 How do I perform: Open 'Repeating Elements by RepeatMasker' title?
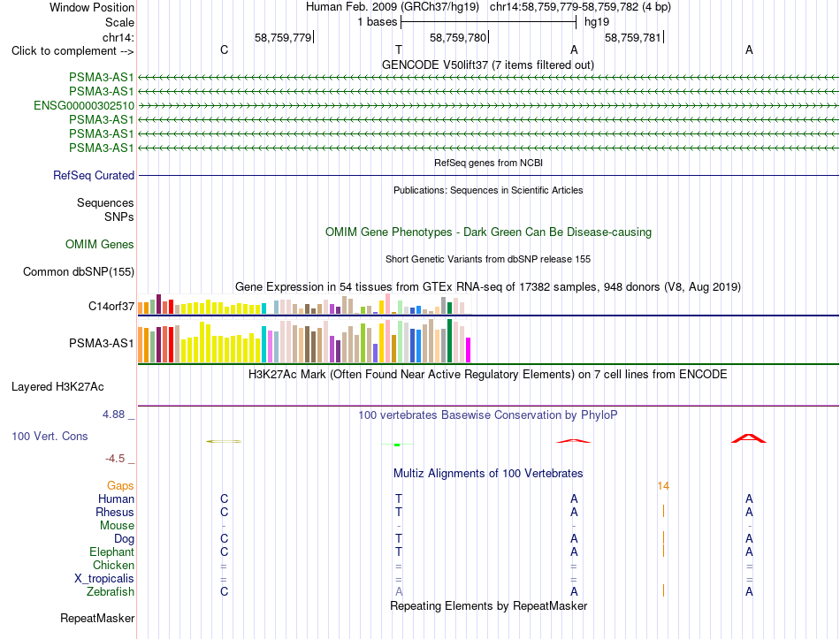(x=488, y=605)
